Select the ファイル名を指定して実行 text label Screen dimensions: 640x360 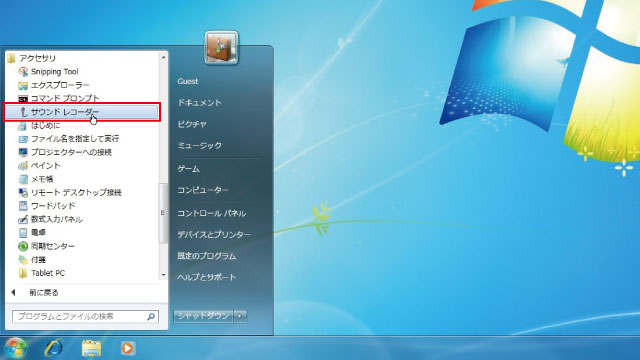[x=75, y=139]
